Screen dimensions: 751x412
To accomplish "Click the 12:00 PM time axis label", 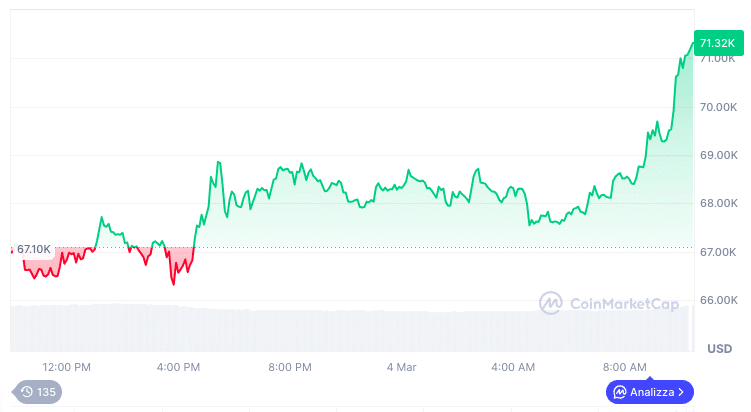I will [x=67, y=367].
